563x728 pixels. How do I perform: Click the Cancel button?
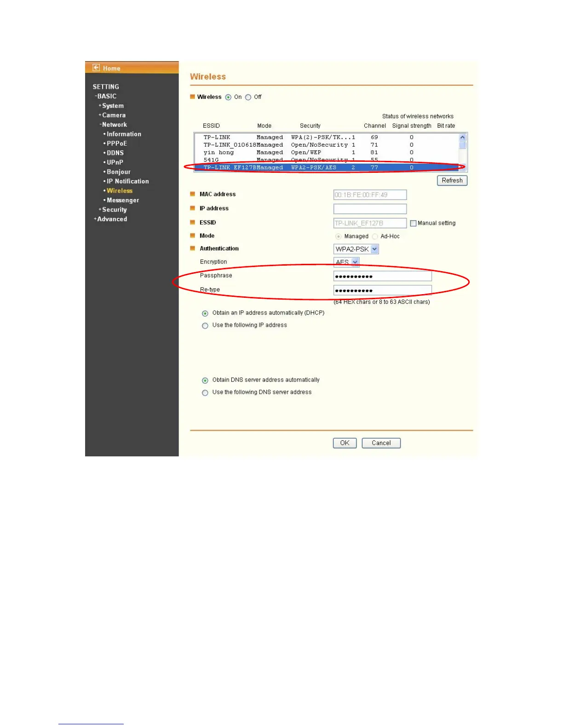pos(381,443)
